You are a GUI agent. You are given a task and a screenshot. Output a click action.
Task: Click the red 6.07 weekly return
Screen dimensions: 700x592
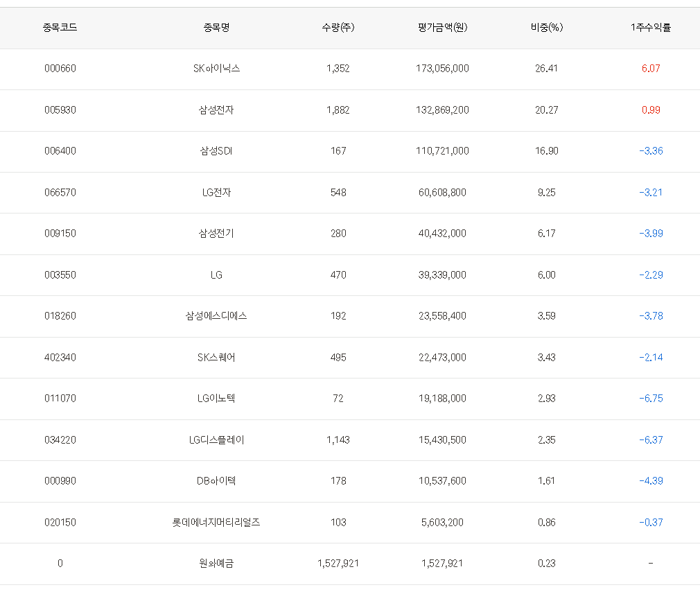tap(651, 69)
